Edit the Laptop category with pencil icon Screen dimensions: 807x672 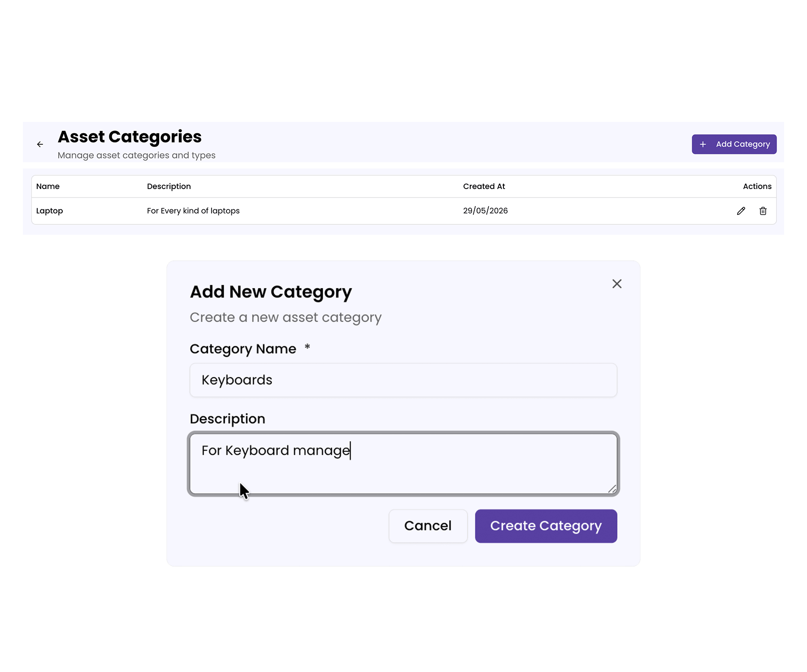click(741, 211)
